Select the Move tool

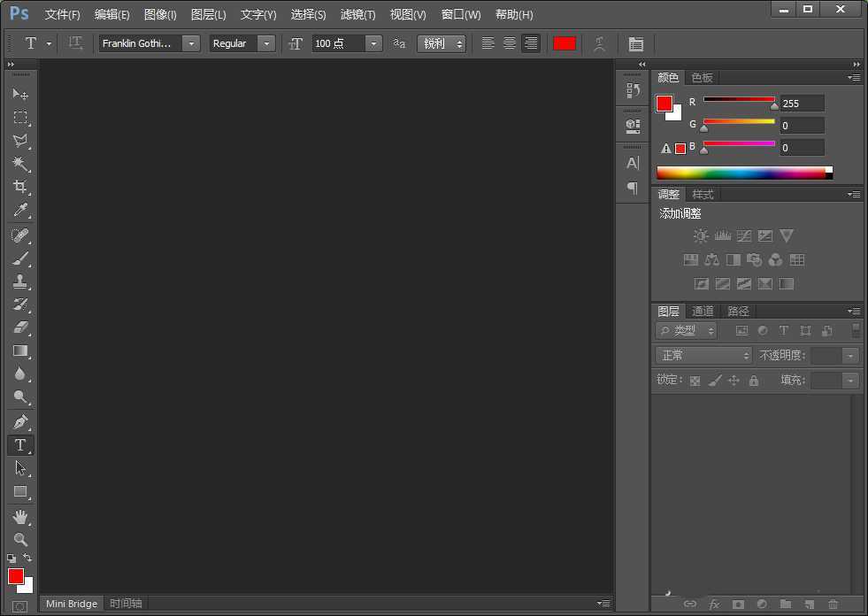20,94
